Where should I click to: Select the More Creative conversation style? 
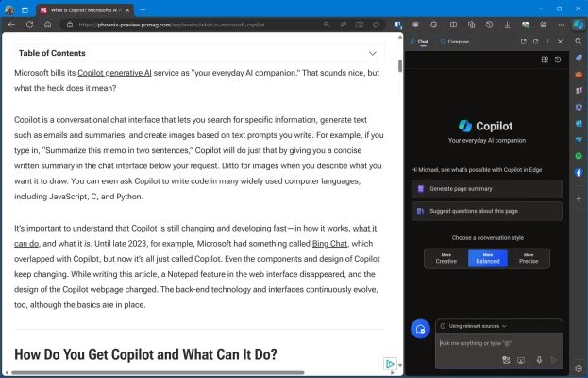(x=446, y=259)
